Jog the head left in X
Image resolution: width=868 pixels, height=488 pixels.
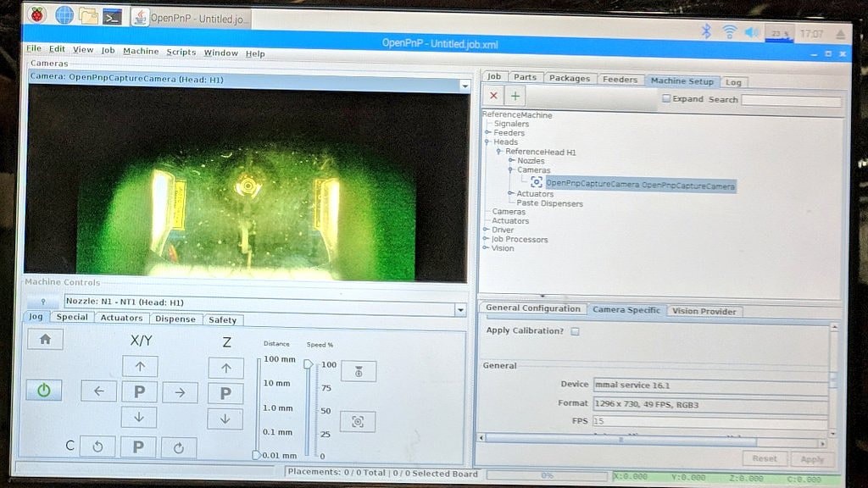point(98,391)
